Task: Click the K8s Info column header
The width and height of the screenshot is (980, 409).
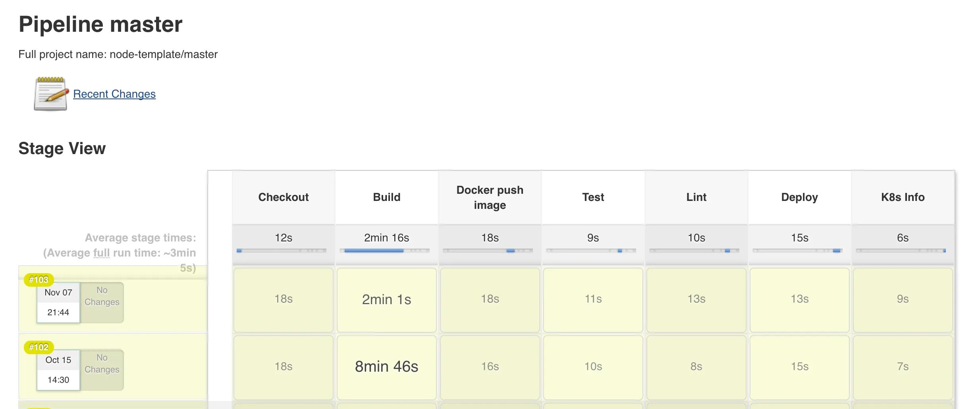Action: tap(903, 197)
